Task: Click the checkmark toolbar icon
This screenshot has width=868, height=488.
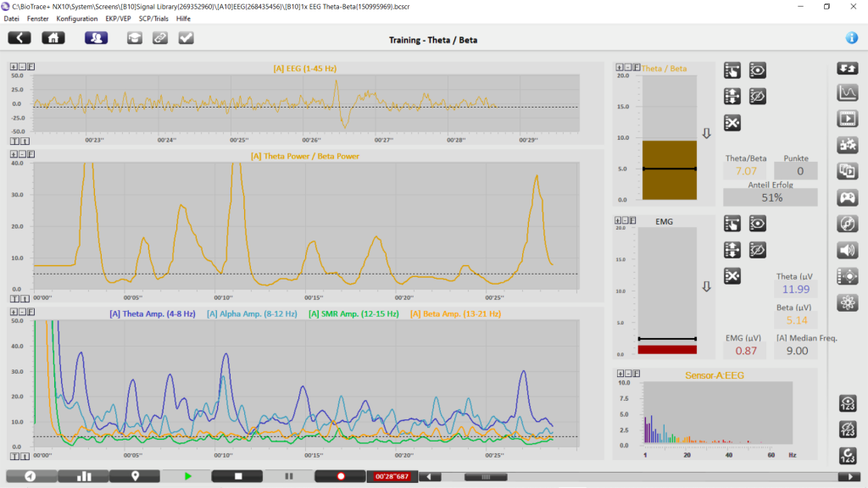Action: 186,37
